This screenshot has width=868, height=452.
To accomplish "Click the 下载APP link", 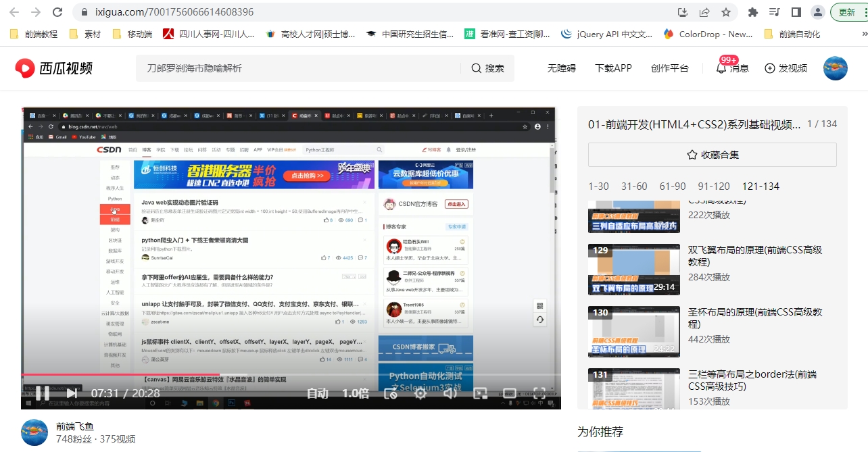I will [x=613, y=68].
